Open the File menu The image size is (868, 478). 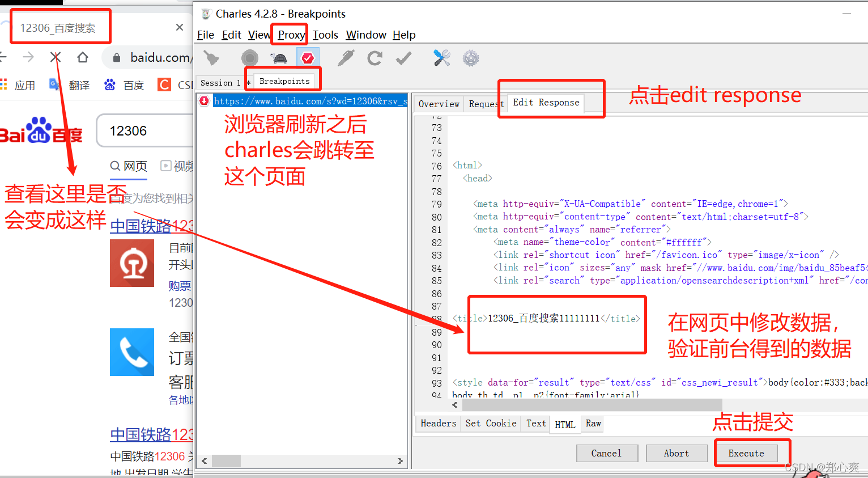[x=205, y=35]
